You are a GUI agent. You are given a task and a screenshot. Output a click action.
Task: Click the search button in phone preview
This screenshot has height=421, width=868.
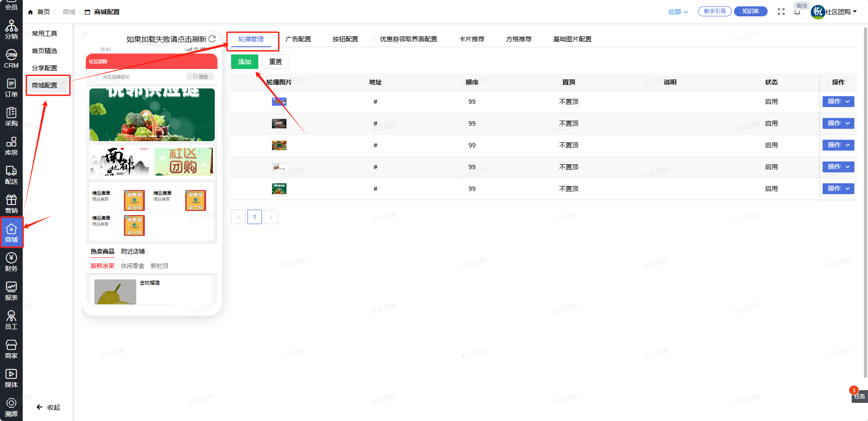200,77
